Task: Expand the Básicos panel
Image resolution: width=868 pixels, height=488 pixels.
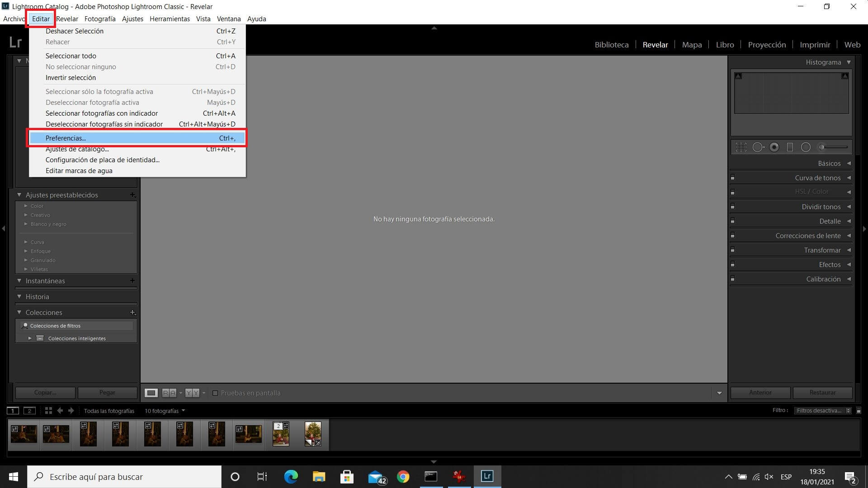Action: [x=849, y=163]
